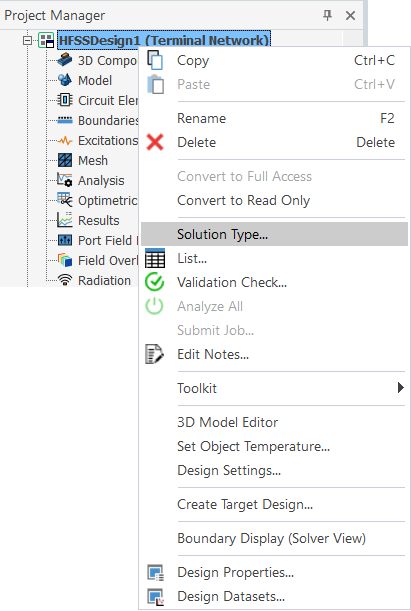Image resolution: width=411 pixels, height=611 pixels.
Task: Open Design Settings...
Action: click(274, 470)
